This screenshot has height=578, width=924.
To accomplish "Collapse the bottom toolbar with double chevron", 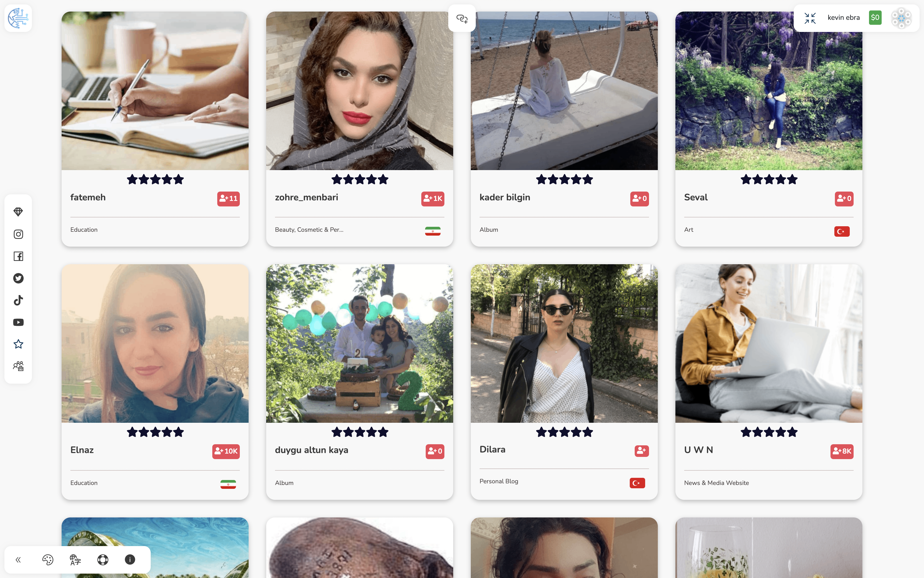I will (18, 560).
